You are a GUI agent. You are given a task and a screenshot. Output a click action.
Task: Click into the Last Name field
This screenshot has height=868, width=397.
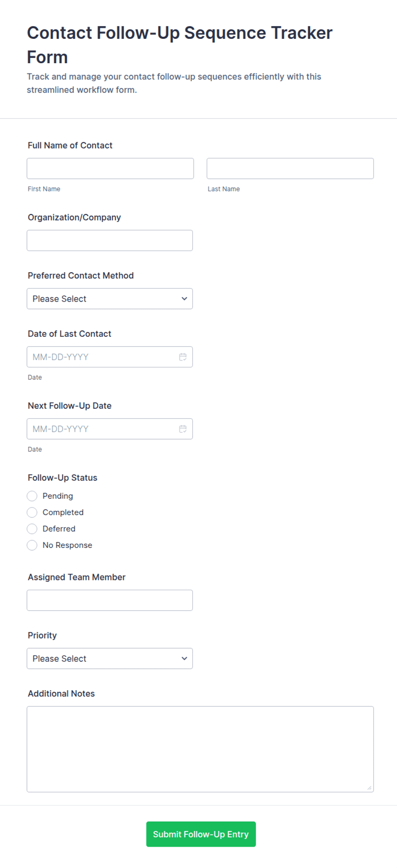tap(290, 169)
